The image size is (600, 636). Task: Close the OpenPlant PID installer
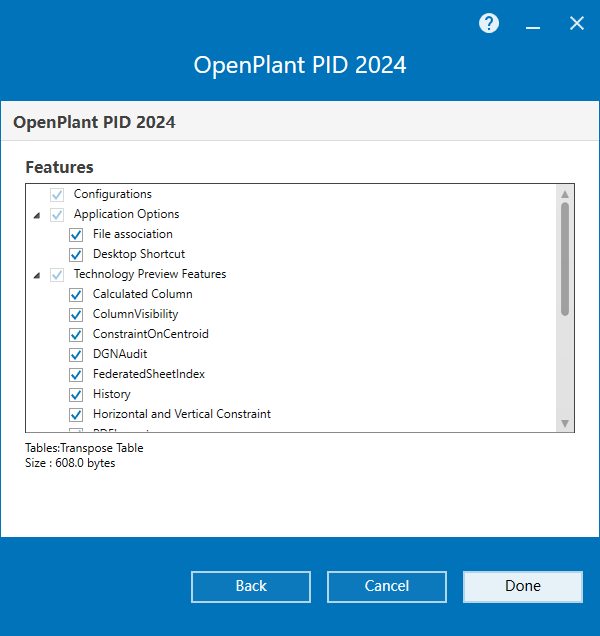point(576,23)
